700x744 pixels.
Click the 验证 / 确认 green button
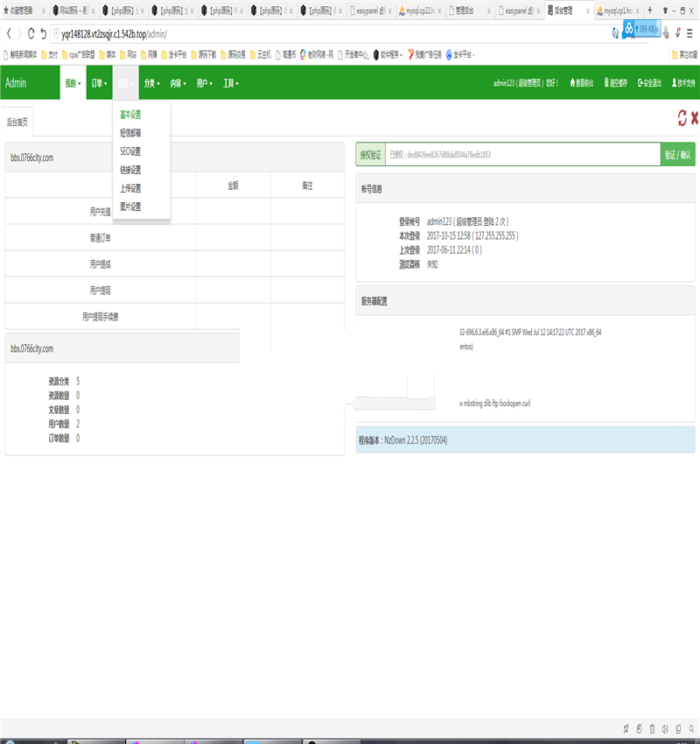(x=678, y=155)
